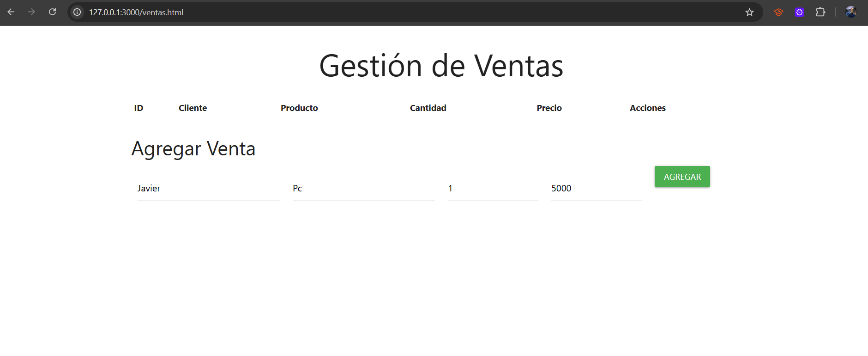Image resolution: width=868 pixels, height=356 pixels.
Task: Open the purple extension icon
Action: coord(799,12)
